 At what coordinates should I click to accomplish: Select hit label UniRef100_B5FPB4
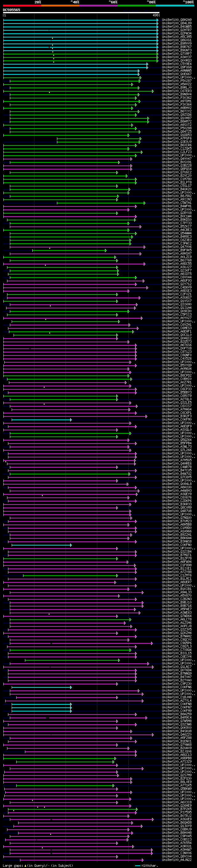177,443
